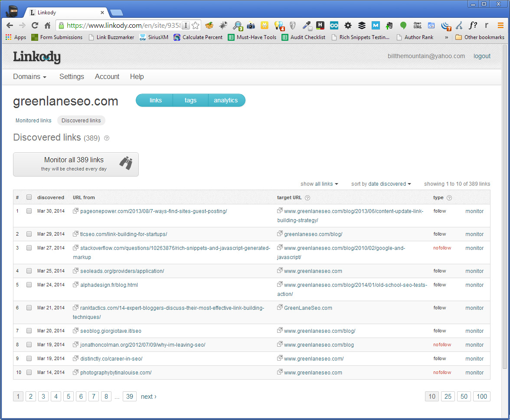Go to page 39 of results
Screen dimensions: 510x420
(x=129, y=397)
